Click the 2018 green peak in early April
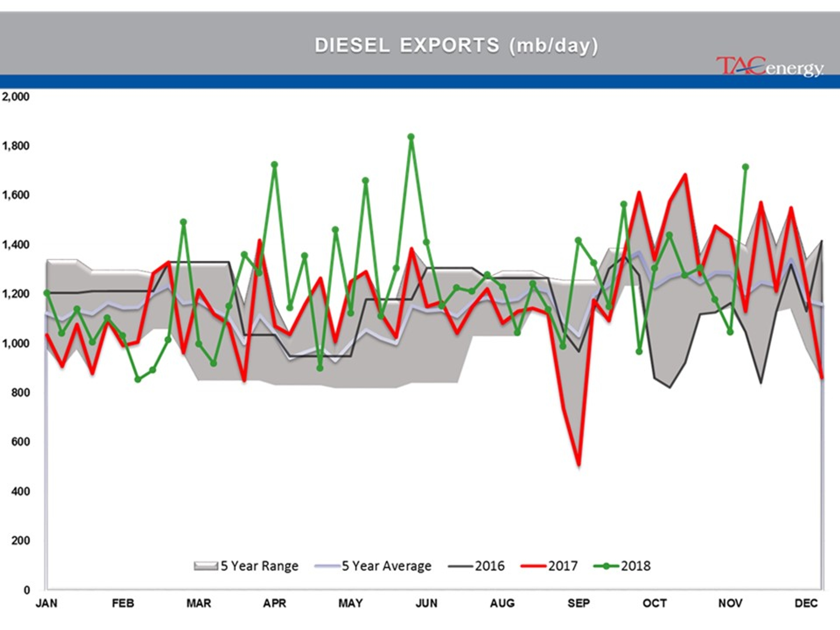This screenshot has width=840, height=630. pyautogui.click(x=275, y=164)
